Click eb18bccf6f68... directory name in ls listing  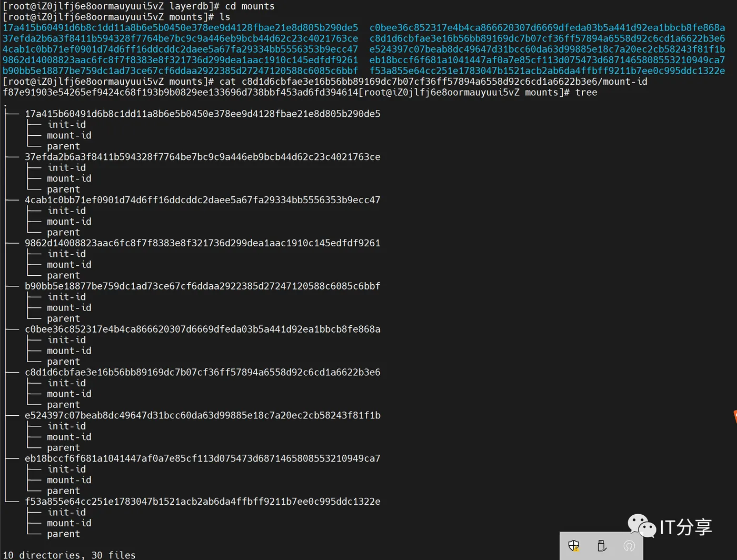click(547, 60)
